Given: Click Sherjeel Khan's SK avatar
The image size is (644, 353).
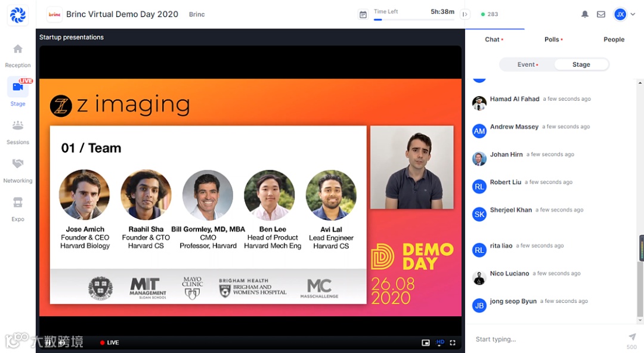Looking at the screenshot, I should click(x=479, y=214).
